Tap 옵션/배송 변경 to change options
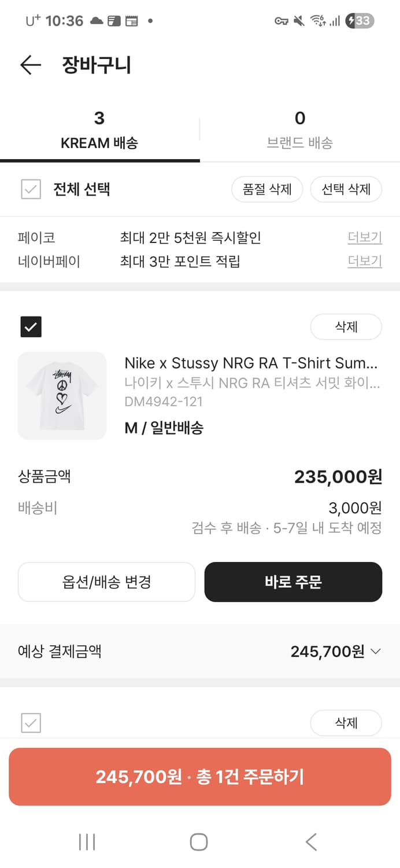 click(106, 582)
